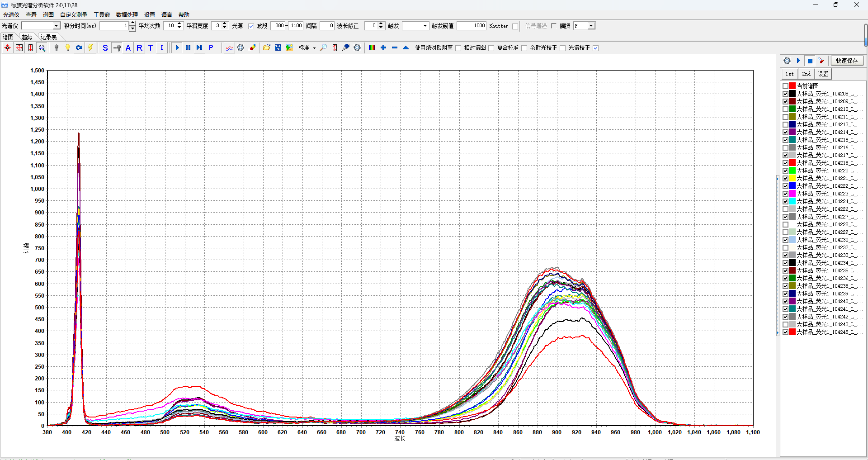Image resolution: width=868 pixels, height=460 pixels.
Task: Click the blue plus icon in toolbar
Action: pos(383,48)
